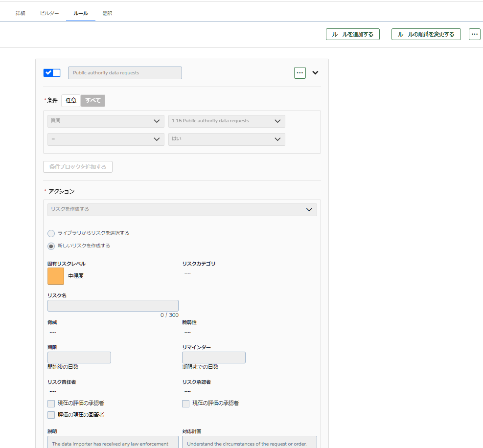Open the 質問 condition type dropdown
483x448 pixels.
pyautogui.click(x=106, y=121)
